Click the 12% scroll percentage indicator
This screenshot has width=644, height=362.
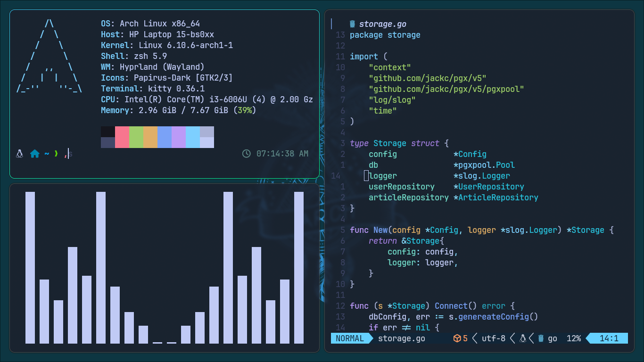(x=574, y=338)
